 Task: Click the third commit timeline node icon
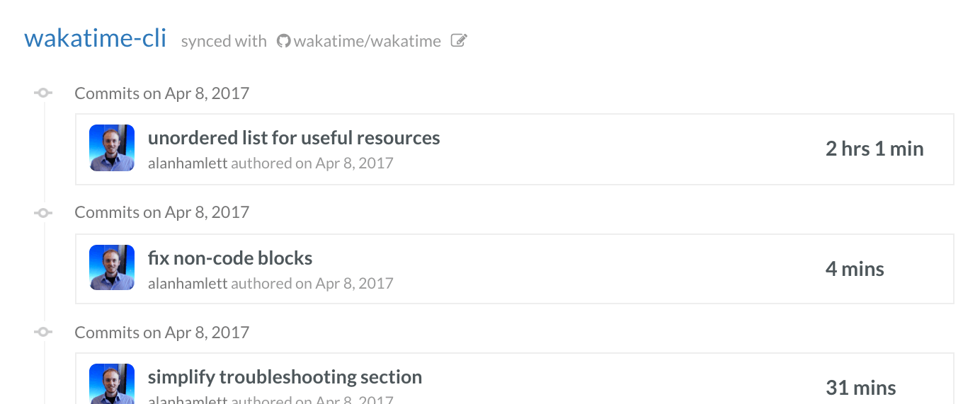click(x=43, y=332)
